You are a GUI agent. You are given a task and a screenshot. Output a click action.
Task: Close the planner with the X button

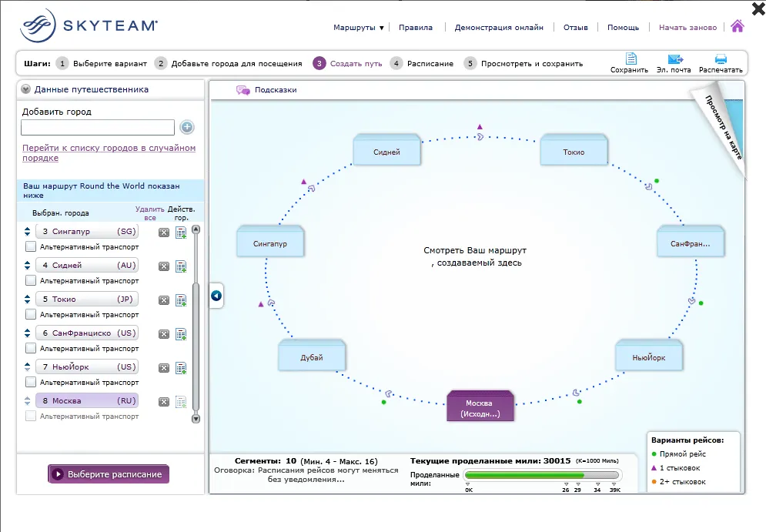tap(758, 8)
